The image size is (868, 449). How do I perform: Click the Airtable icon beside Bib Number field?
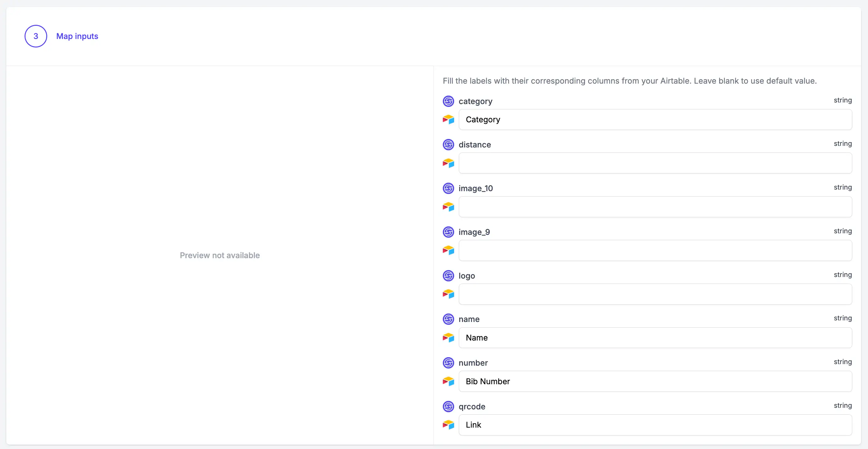tap(448, 381)
